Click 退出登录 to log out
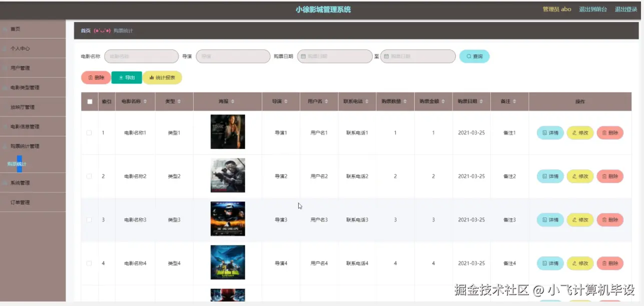644x306 pixels. click(626, 9)
